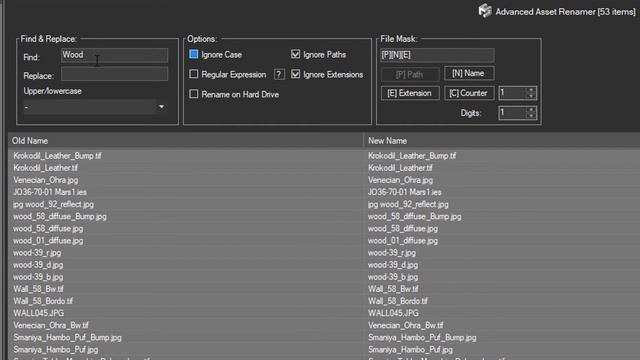Enable Rename on Hard Drive checkbox
640x360 pixels.
tap(194, 94)
